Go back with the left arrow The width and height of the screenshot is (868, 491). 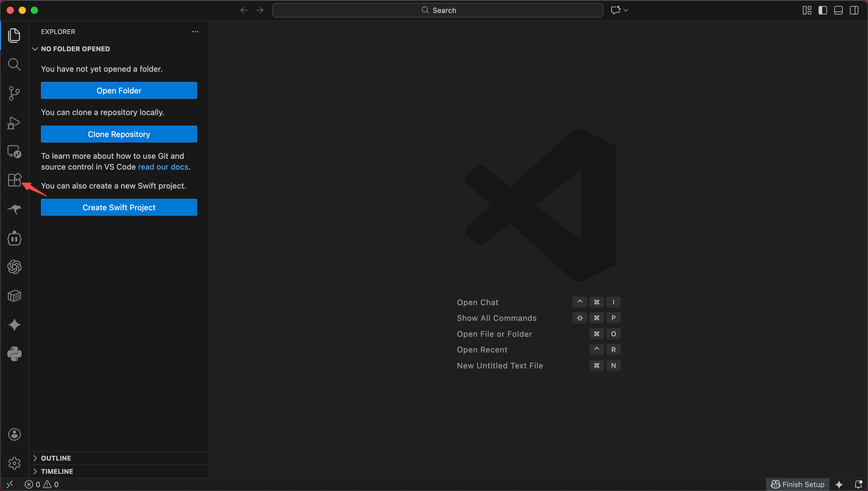244,11
